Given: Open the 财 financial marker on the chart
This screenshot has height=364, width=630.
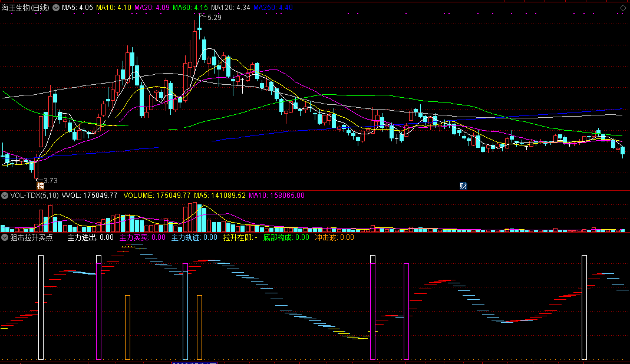Looking at the screenshot, I should (463, 186).
